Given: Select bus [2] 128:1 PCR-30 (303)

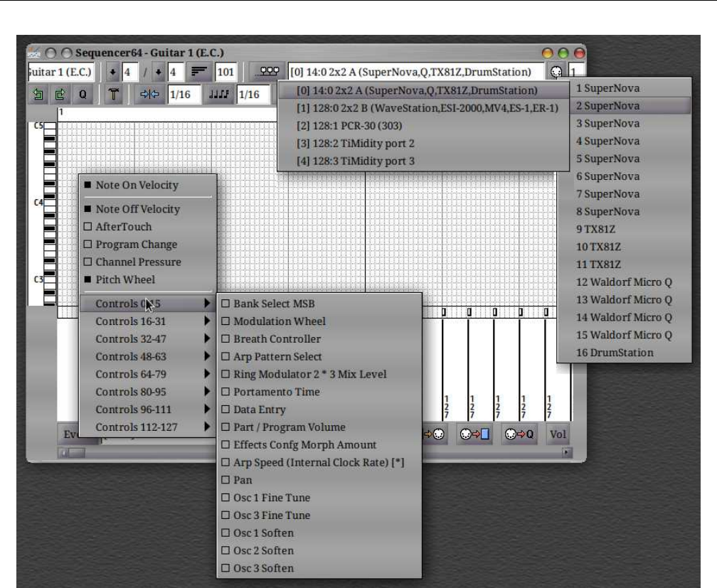Looking at the screenshot, I should pos(423,126).
